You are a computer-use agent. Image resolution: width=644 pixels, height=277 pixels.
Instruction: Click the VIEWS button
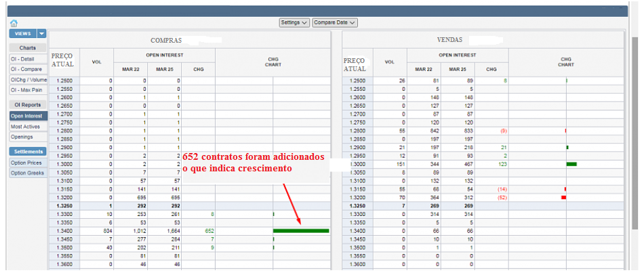click(x=22, y=33)
